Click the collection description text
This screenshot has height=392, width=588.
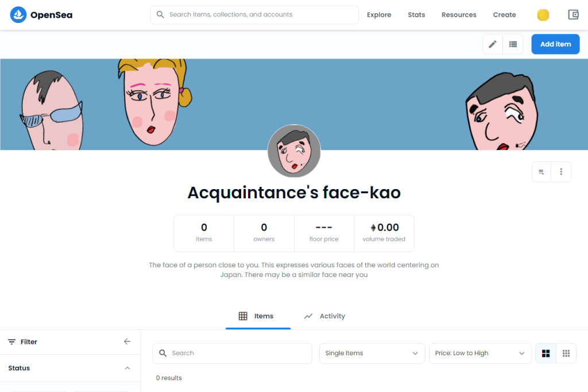coord(294,270)
